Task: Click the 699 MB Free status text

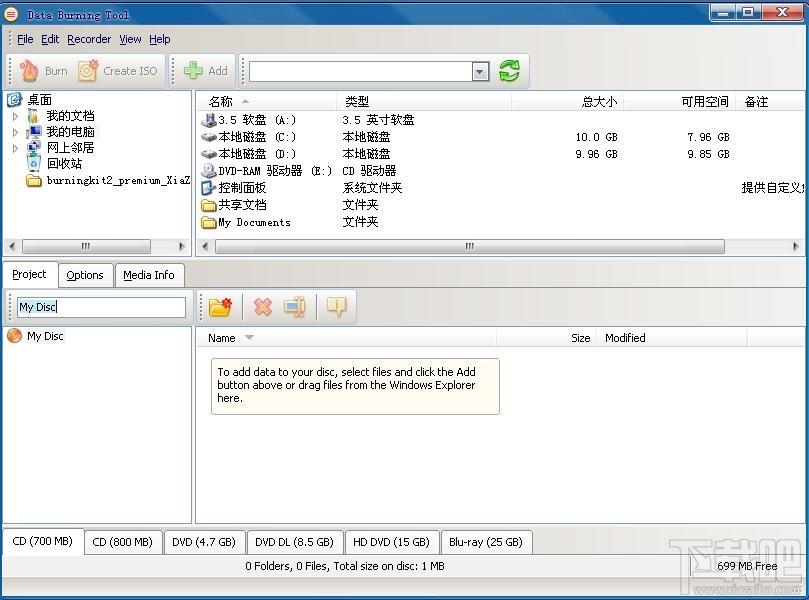Action: 747,566
